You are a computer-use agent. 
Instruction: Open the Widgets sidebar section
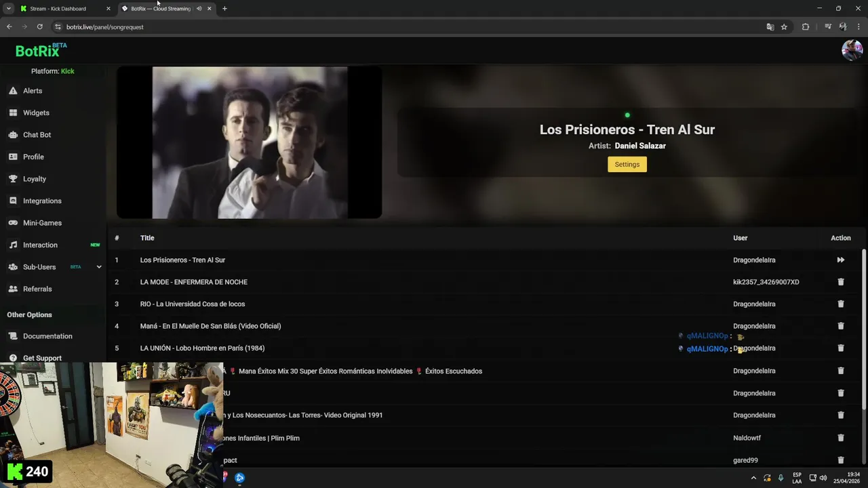click(x=36, y=113)
